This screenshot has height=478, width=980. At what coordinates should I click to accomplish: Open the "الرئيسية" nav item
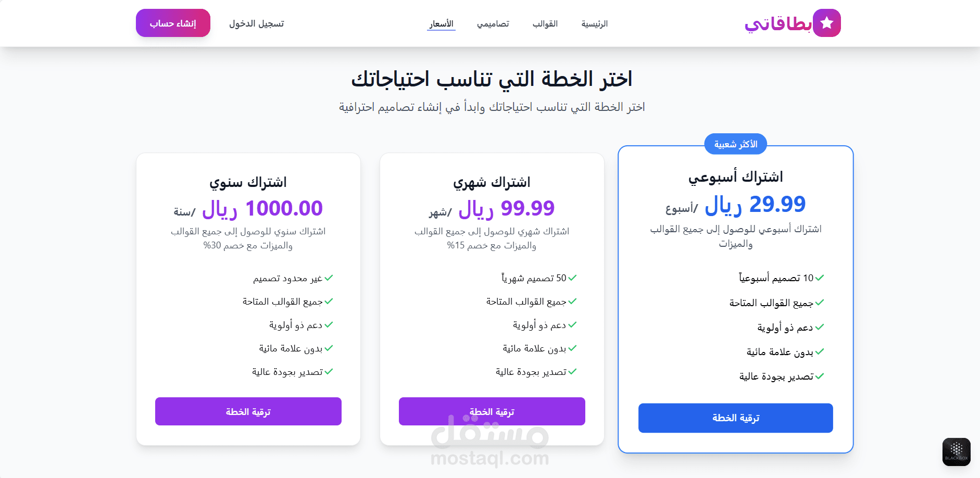pyautogui.click(x=594, y=24)
